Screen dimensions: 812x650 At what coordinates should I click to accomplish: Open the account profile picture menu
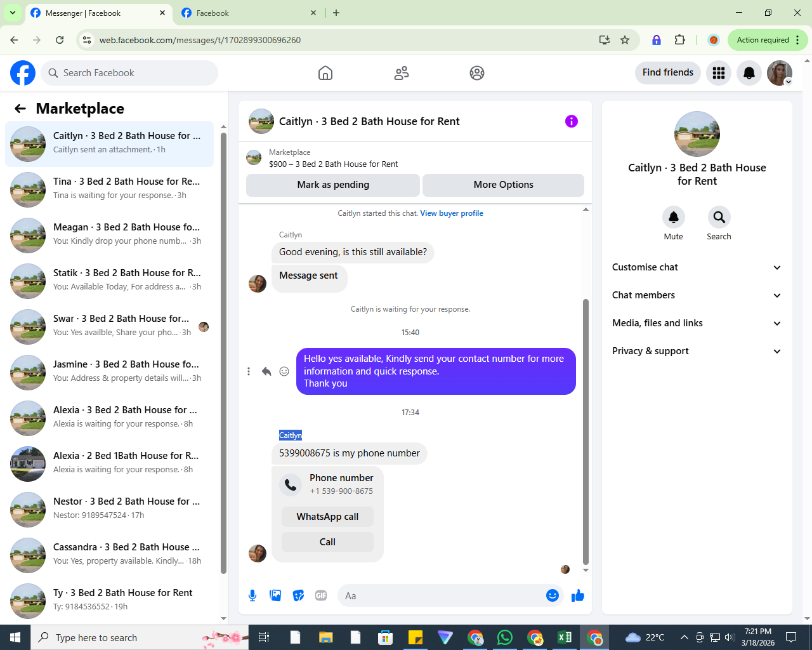point(780,73)
